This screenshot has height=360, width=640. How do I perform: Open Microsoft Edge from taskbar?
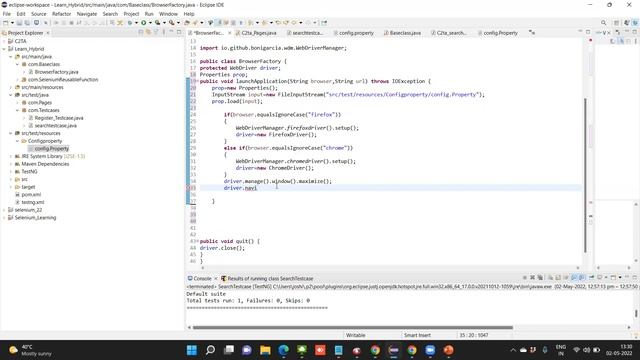tap(284, 350)
